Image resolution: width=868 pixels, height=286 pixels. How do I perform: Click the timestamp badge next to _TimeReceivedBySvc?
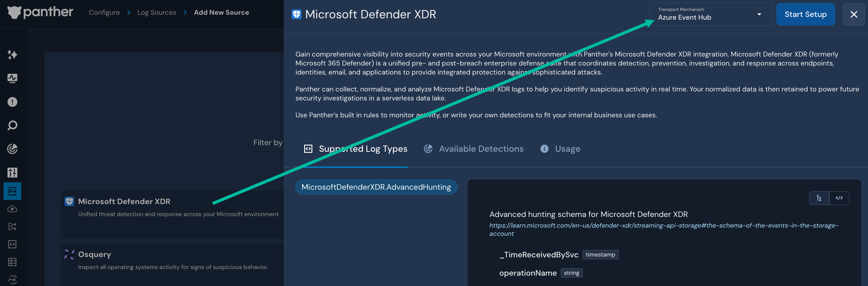[x=600, y=255]
